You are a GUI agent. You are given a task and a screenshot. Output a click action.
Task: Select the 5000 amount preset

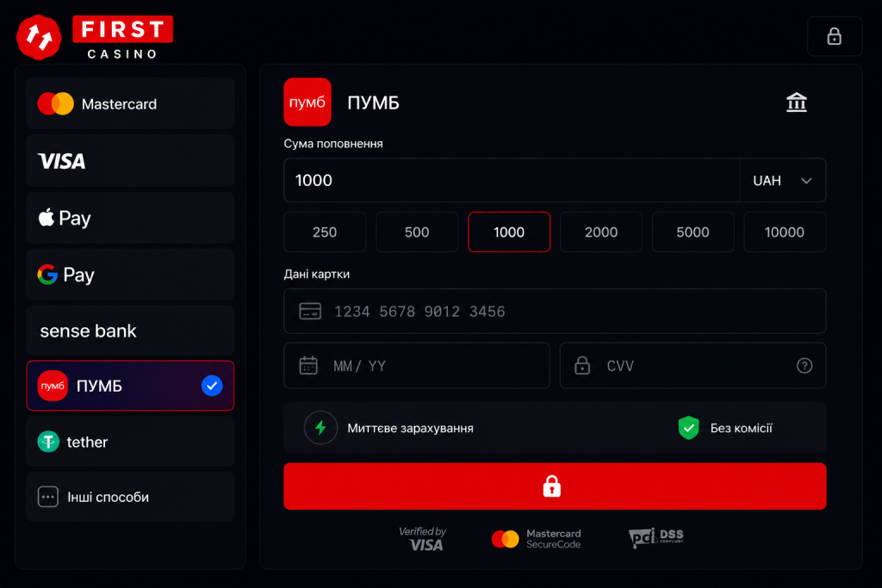[x=693, y=232]
